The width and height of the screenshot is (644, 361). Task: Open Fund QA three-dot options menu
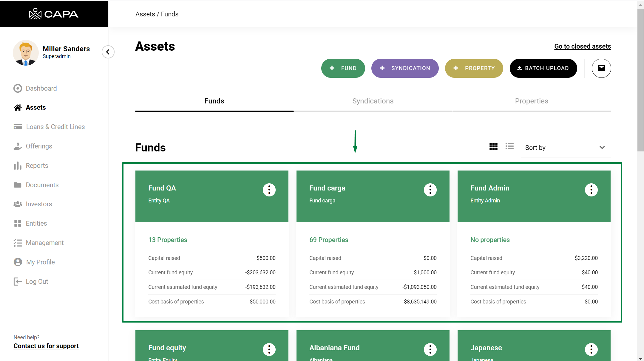click(269, 190)
